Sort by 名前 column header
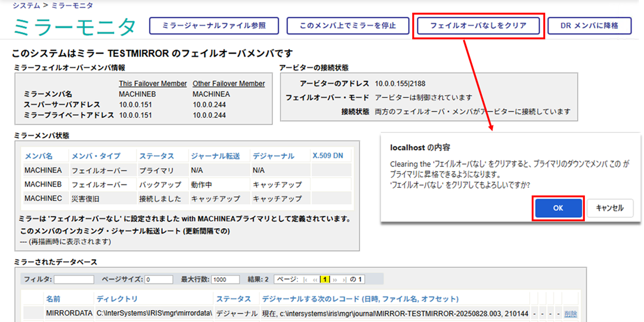The height and width of the screenshot is (322, 644). click(53, 299)
